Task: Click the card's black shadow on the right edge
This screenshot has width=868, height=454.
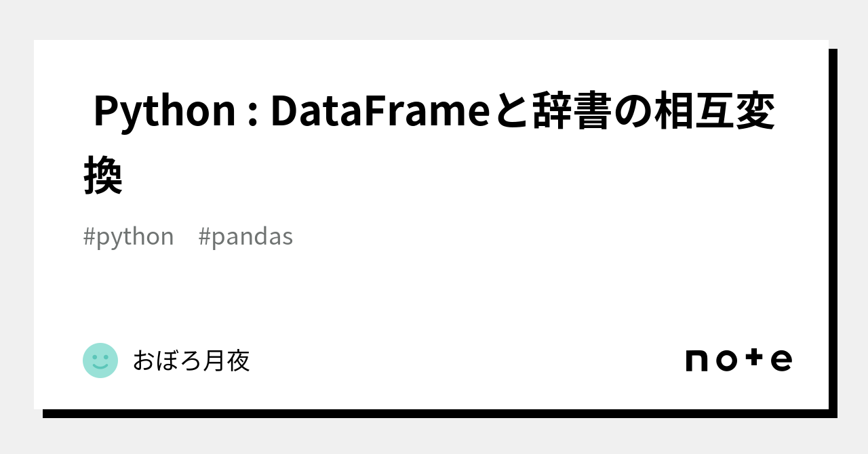Action: 833,230
